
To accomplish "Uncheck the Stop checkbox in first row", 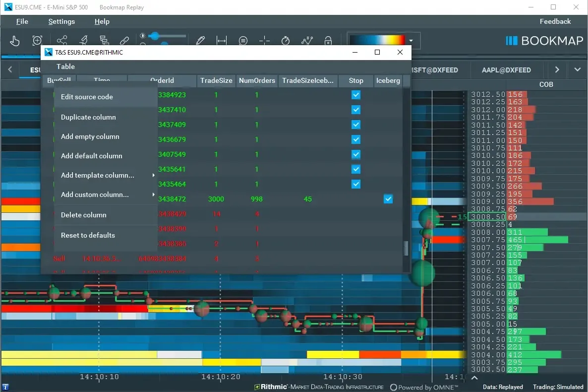I will (355, 95).
